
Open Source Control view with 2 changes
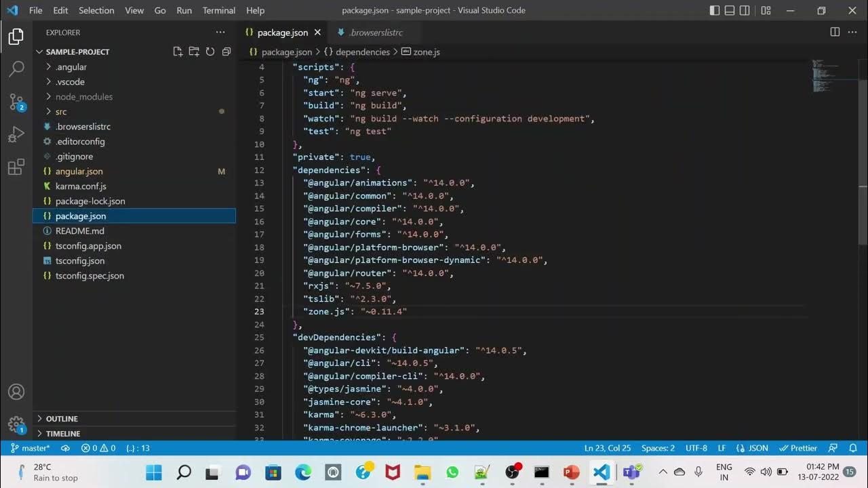16,102
